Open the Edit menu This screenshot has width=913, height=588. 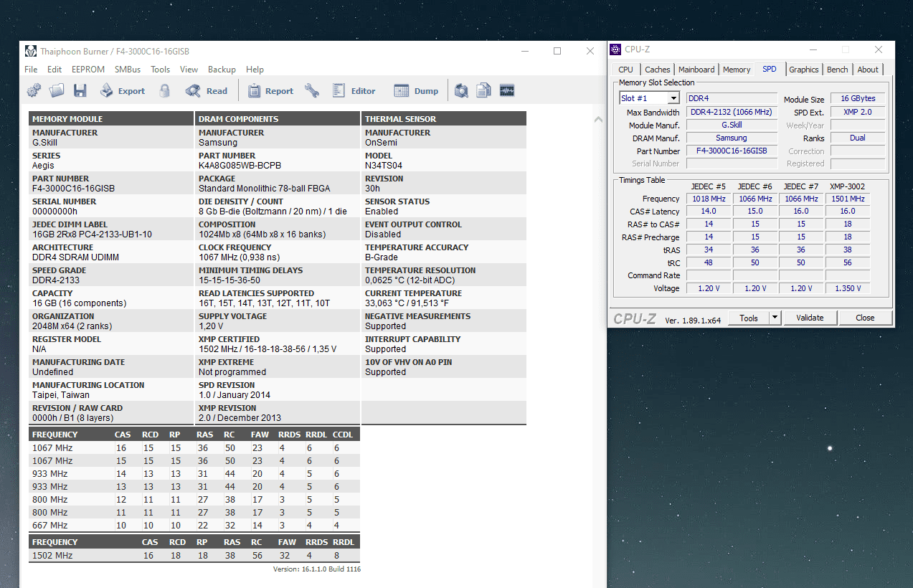coord(55,70)
